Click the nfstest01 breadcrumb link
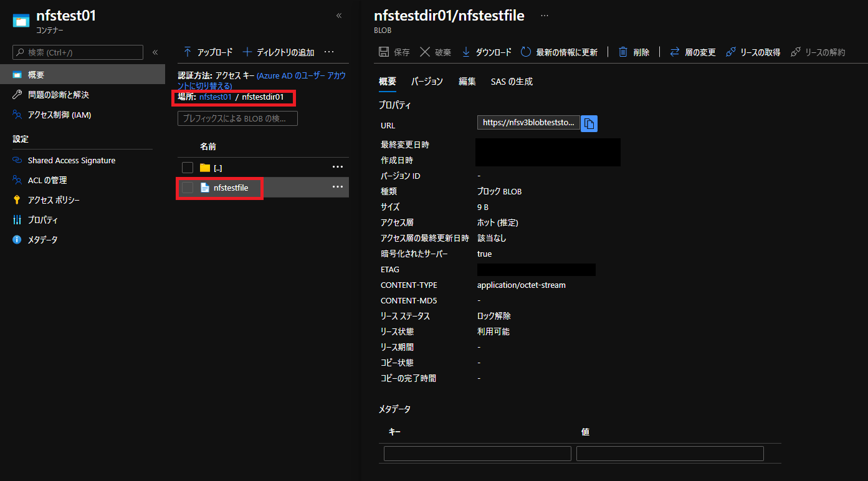Viewport: 868px width, 481px height. [x=216, y=97]
